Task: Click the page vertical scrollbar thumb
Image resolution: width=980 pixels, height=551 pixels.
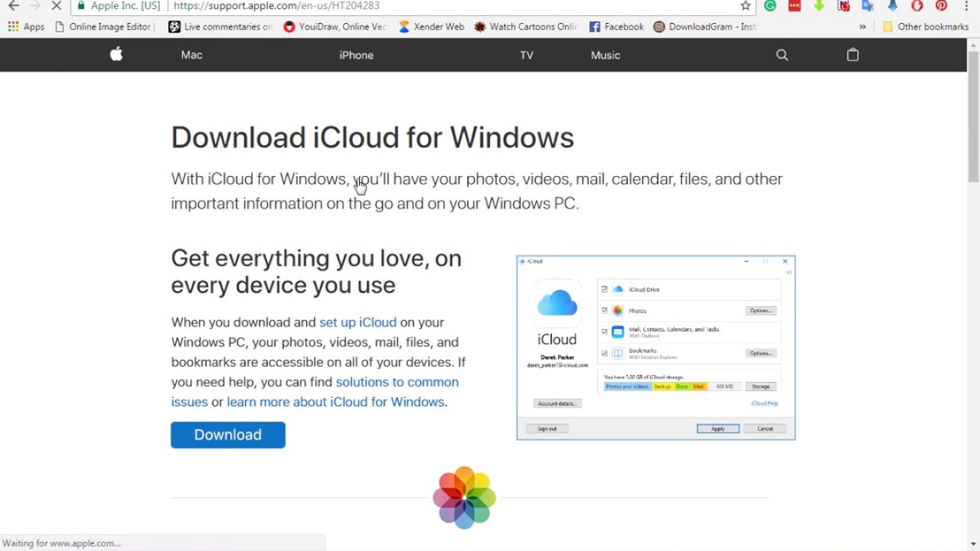Action: [x=973, y=116]
